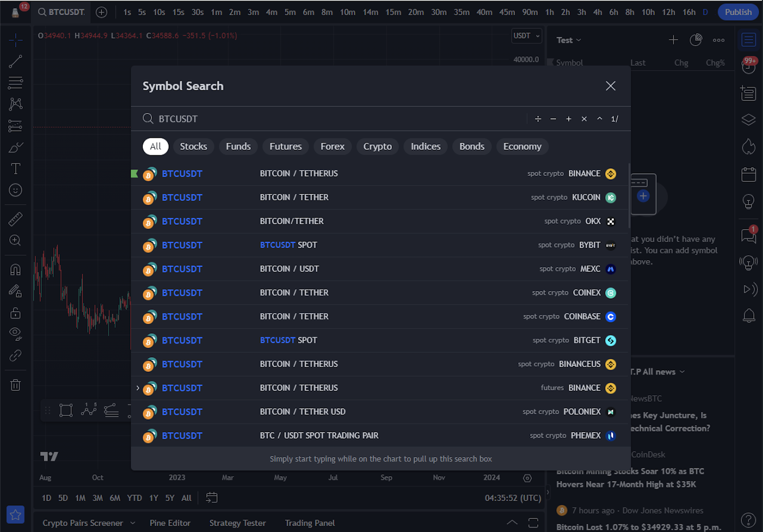The image size is (763, 532).
Task: Activate the Zoom In tool
Action: [x=15, y=240]
